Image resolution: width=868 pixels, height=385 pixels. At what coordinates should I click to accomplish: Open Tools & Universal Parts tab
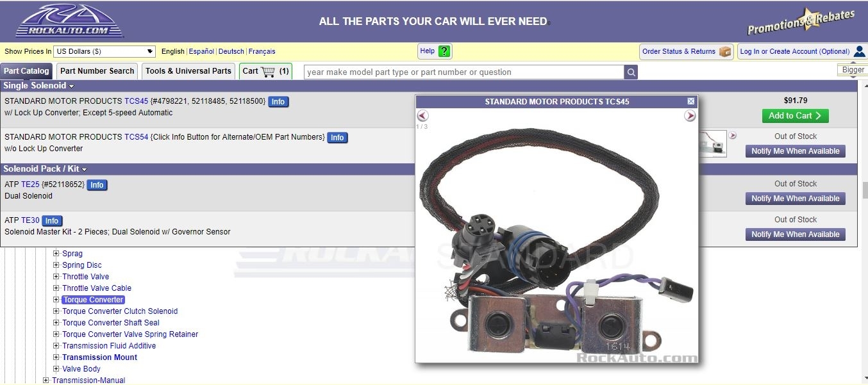tap(188, 71)
